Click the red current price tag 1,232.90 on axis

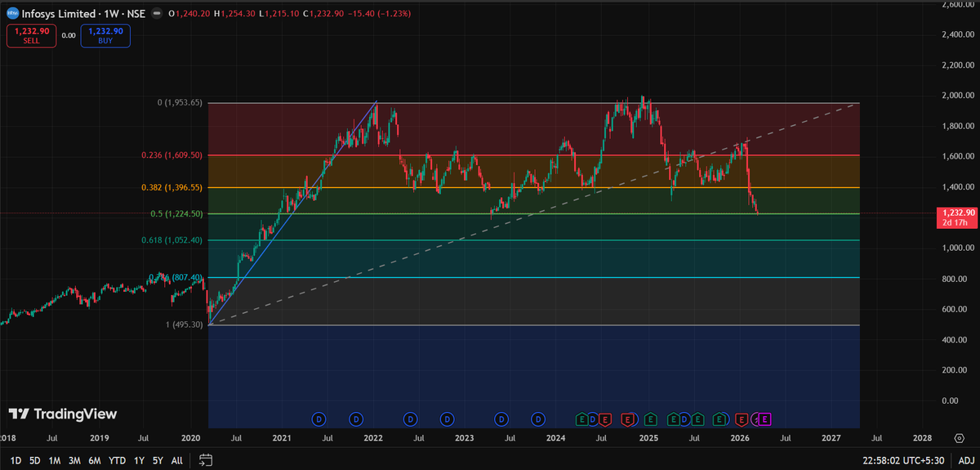(956, 217)
